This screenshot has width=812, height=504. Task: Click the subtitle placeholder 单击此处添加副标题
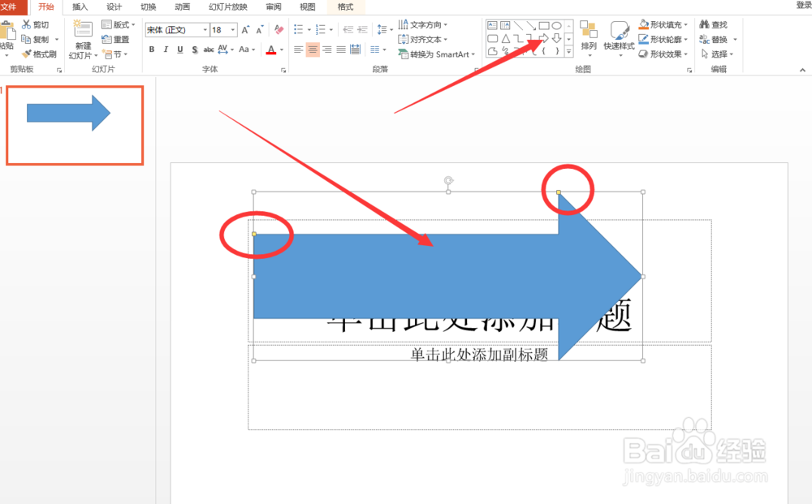coord(479,355)
